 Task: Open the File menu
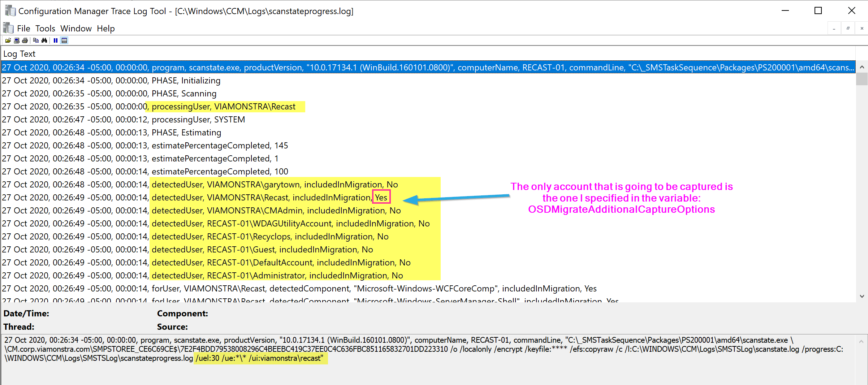click(x=23, y=29)
